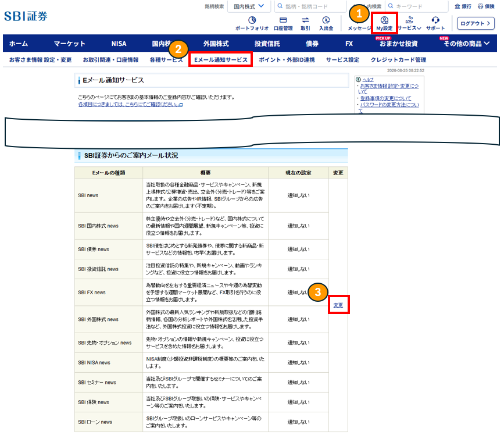Screen dimensions: 504x435
Task: Click the SBI 保険 news row label
Action: point(93,402)
